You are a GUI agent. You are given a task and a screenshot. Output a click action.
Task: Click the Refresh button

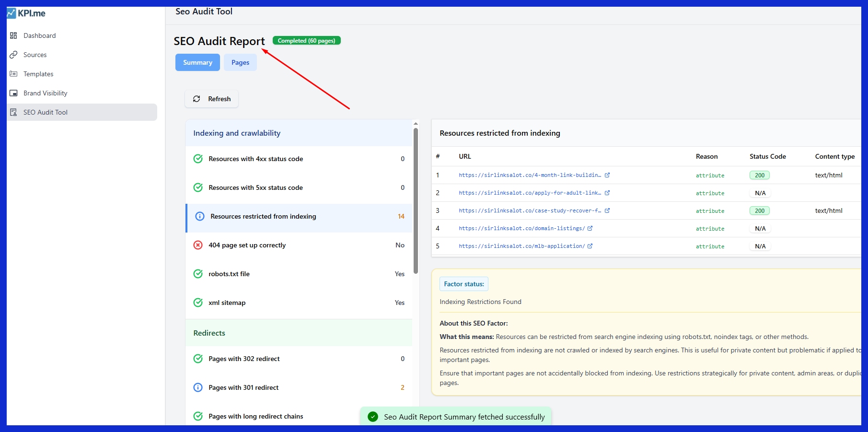[x=211, y=99]
